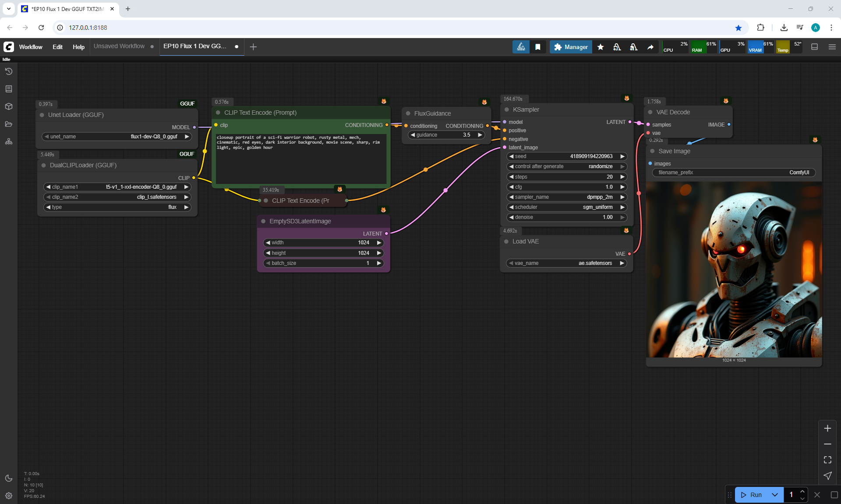Click the bookmark icon in top toolbar

coord(538,47)
